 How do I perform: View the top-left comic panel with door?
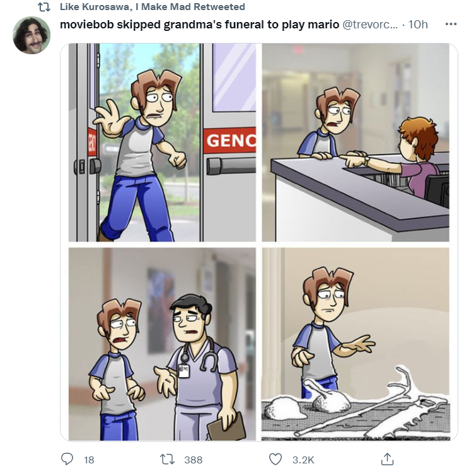click(x=163, y=142)
